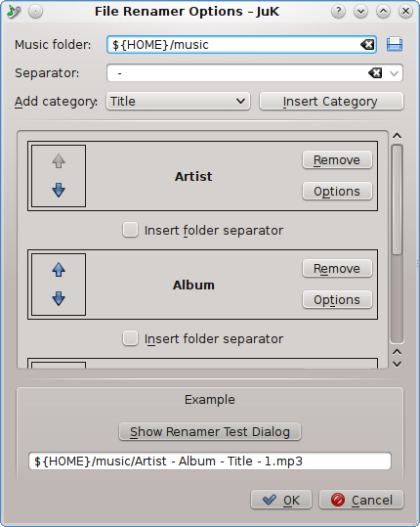The width and height of the screenshot is (420, 527).
Task: Remove the Artist category
Action: [337, 160]
